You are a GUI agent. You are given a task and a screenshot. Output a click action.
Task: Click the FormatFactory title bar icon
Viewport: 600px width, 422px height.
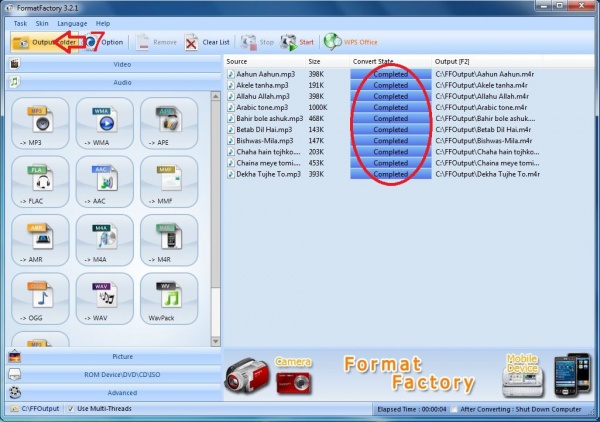tap(10, 8)
